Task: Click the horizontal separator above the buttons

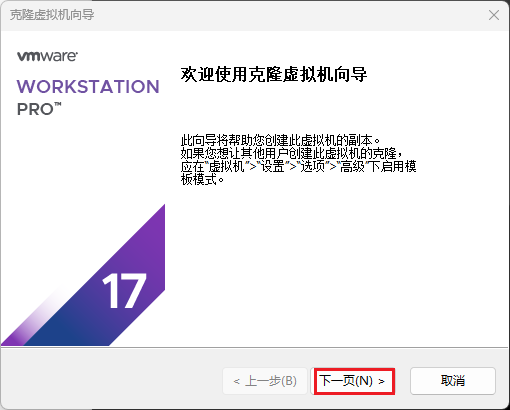Action: coord(255,347)
